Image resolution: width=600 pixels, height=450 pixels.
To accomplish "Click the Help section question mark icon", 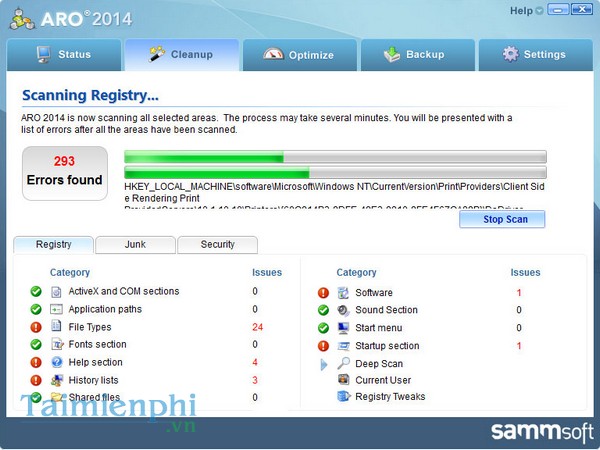I will pyautogui.click(x=57, y=363).
